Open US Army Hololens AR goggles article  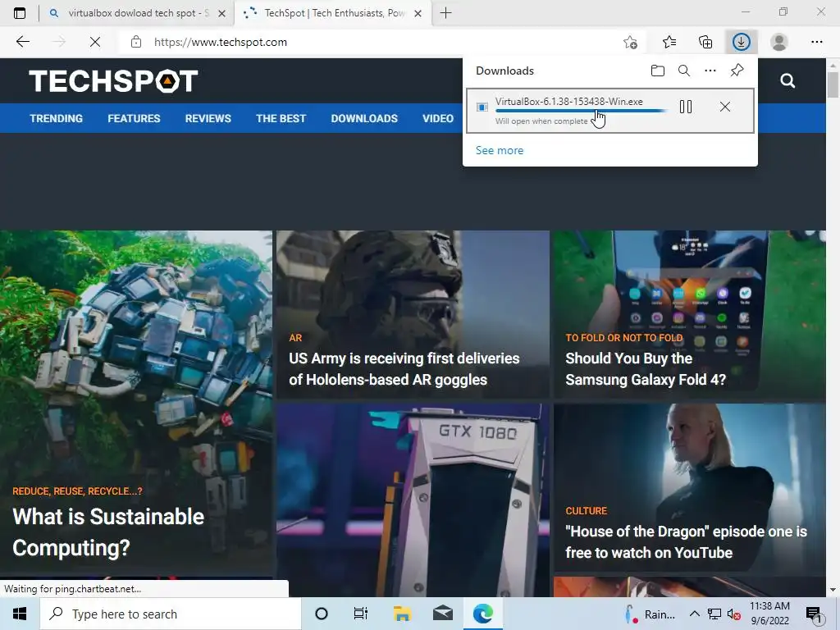click(x=404, y=368)
